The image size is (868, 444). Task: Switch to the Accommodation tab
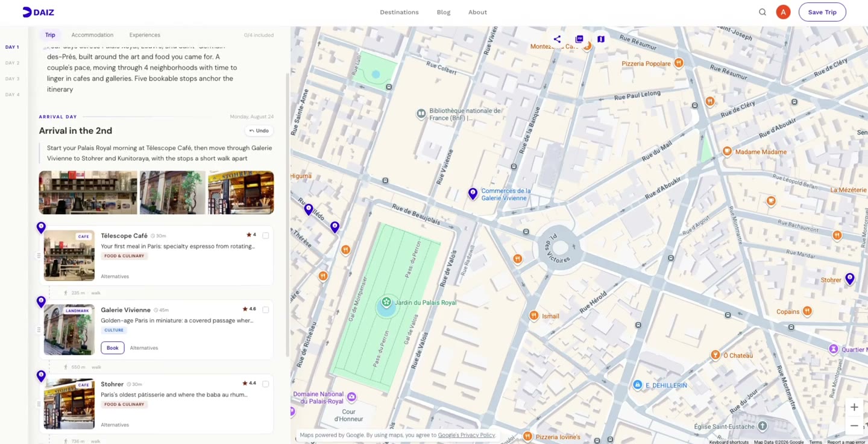(92, 35)
